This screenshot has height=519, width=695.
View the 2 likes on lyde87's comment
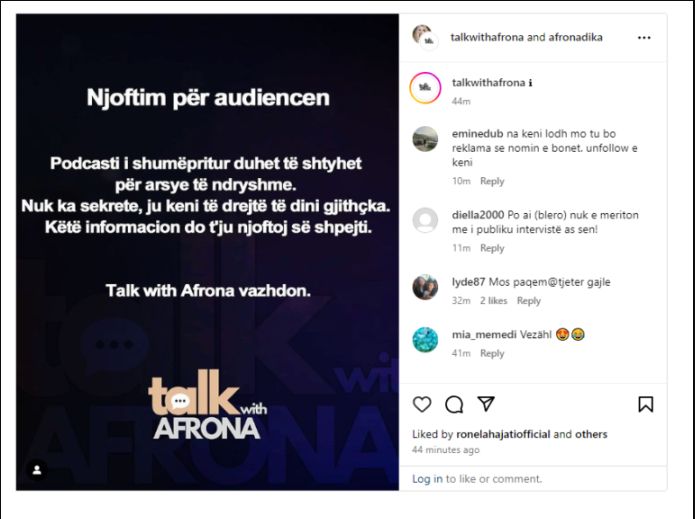493,301
